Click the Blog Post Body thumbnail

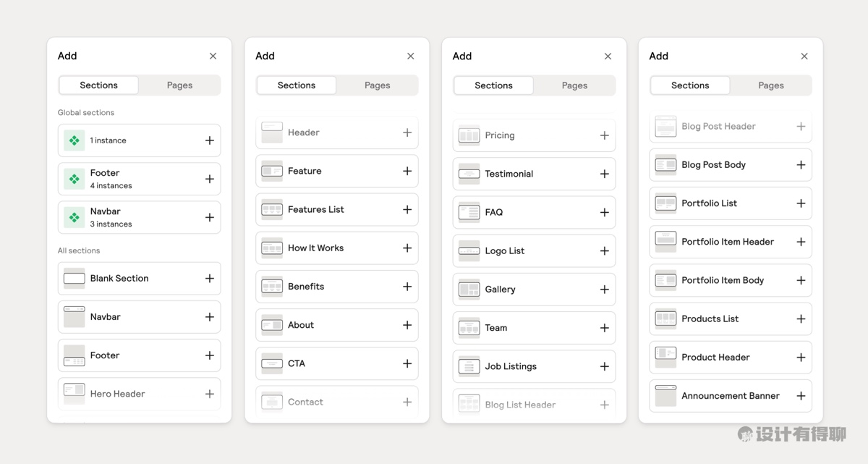tap(665, 165)
